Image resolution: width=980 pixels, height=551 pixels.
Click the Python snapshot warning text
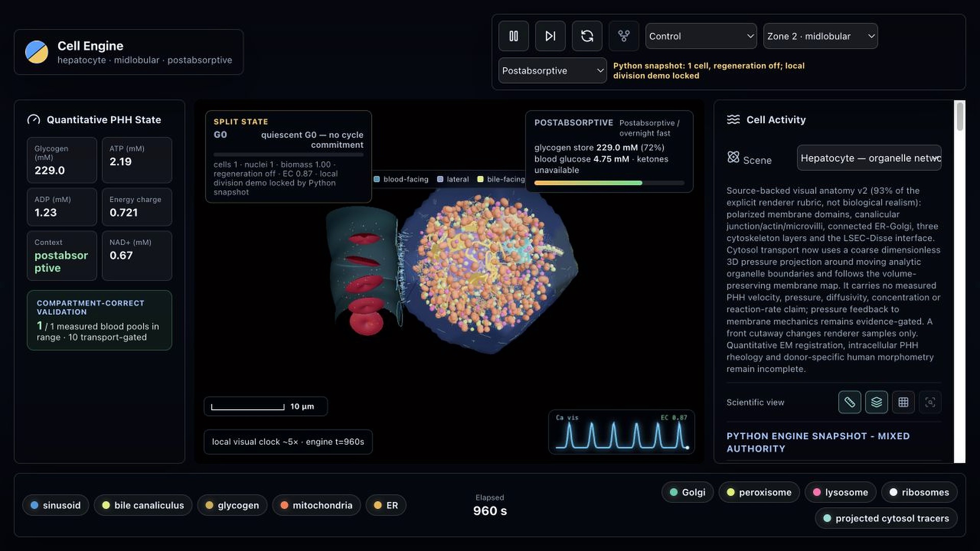pyautogui.click(x=709, y=70)
